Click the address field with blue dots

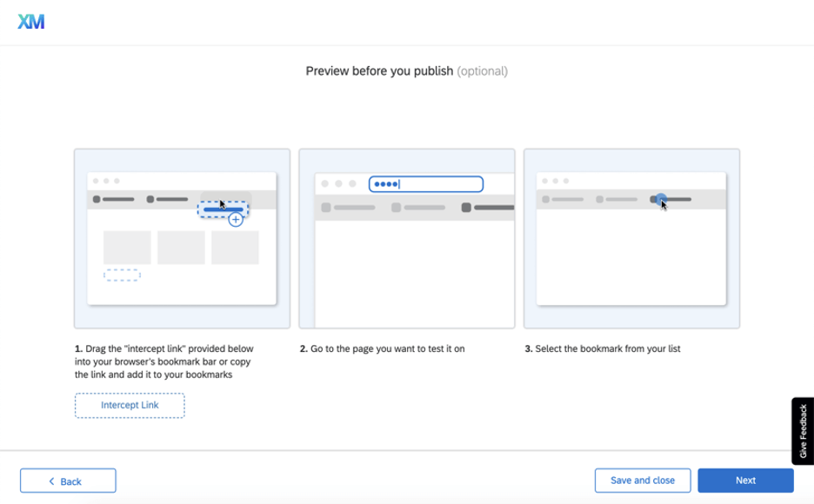click(426, 184)
